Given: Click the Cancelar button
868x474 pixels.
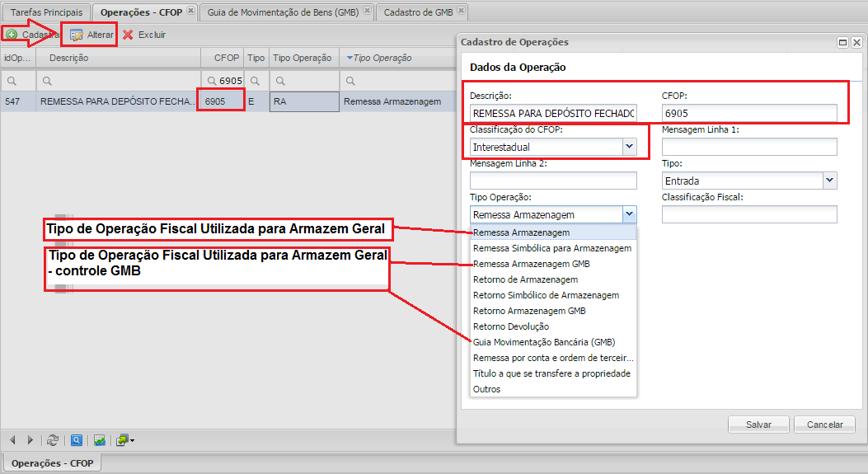Looking at the screenshot, I should tap(825, 425).
